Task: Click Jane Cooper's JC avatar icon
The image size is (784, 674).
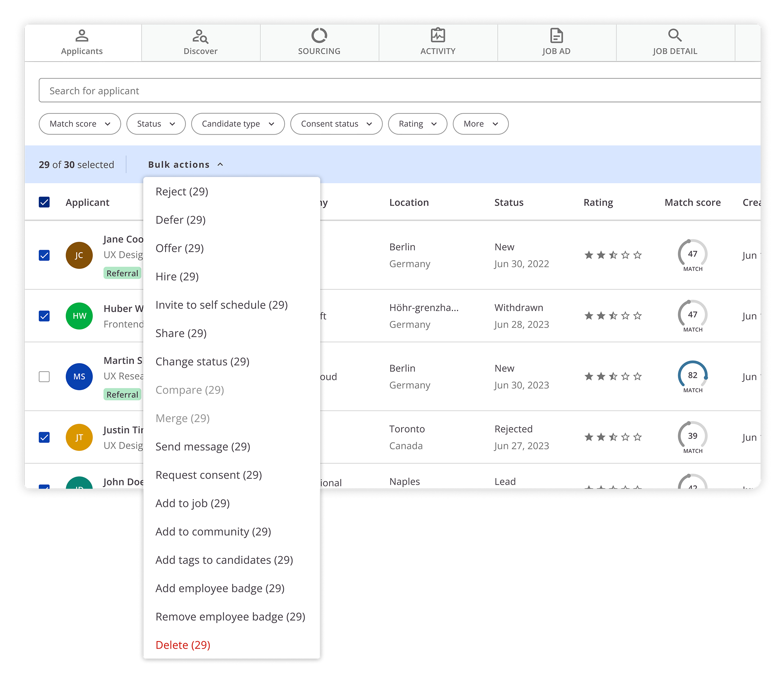Action: 79,255
